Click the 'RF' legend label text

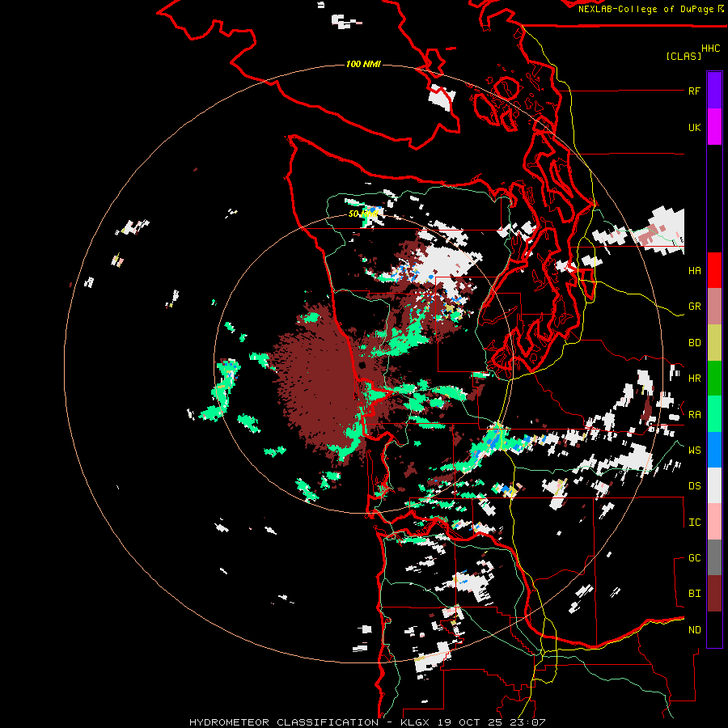click(694, 91)
